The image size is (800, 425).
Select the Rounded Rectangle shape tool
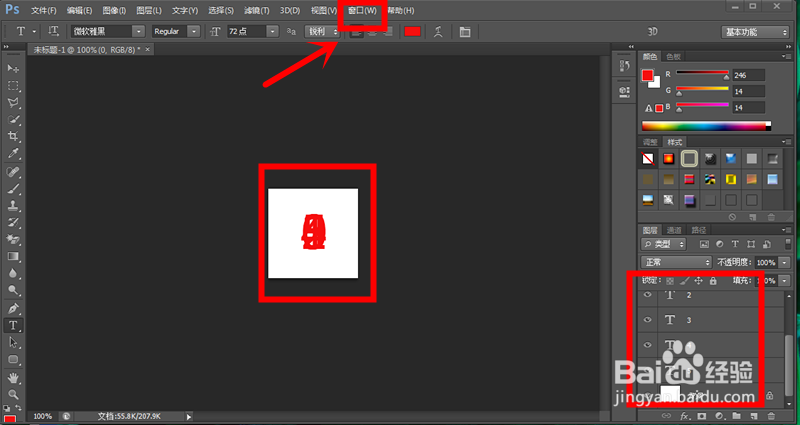[13, 360]
